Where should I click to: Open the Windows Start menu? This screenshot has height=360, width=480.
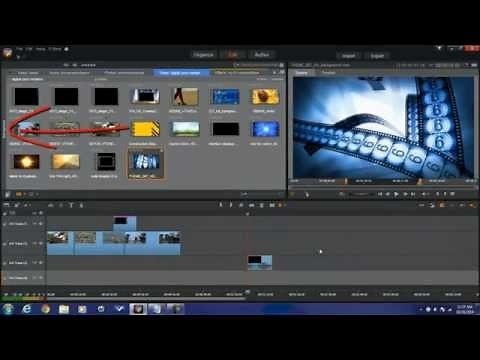click(8, 309)
